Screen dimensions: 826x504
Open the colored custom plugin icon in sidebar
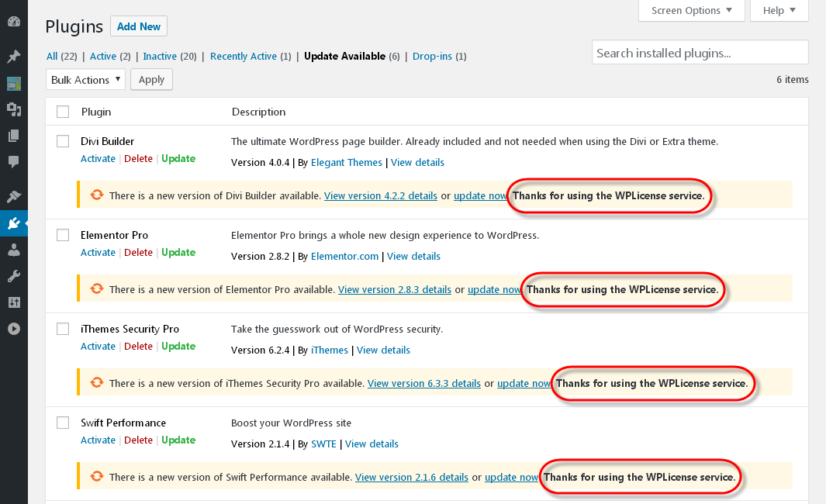tap(14, 83)
